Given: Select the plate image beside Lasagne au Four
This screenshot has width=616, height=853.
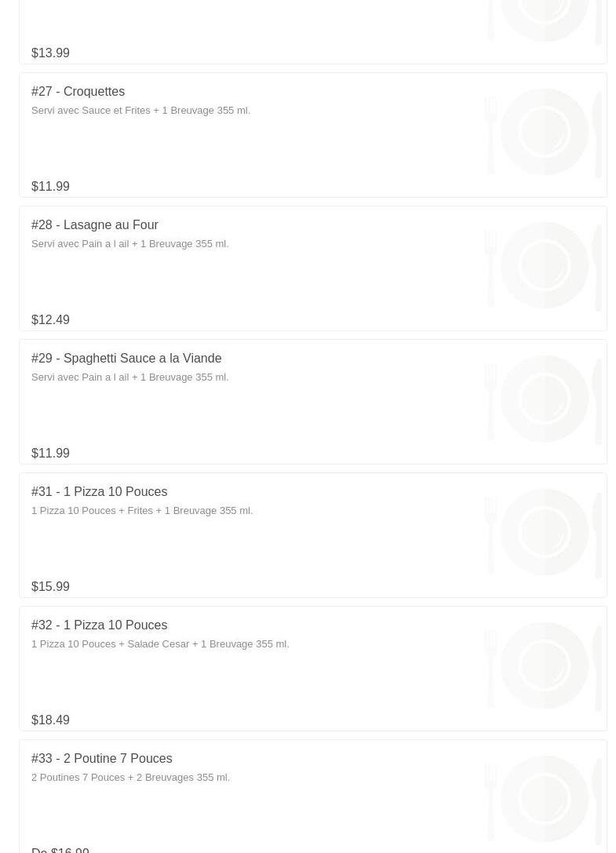Looking at the screenshot, I should point(544,266).
